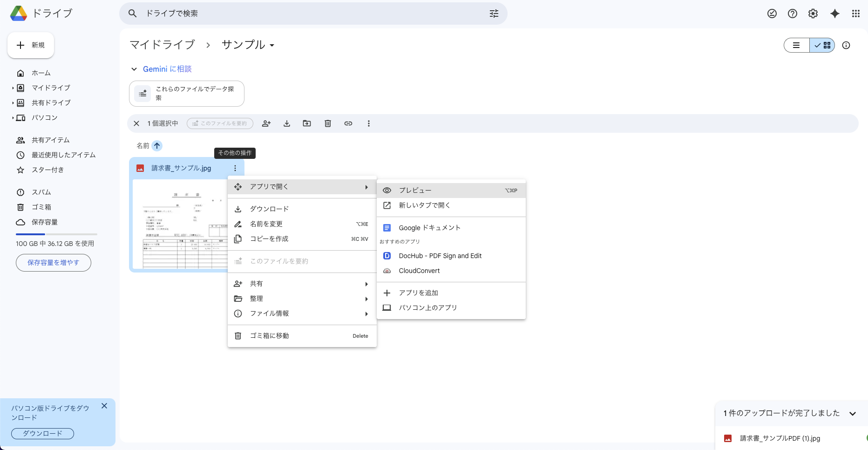This screenshot has height=450, width=868.
Task: Click 保存容量を増やす button
Action: [54, 263]
